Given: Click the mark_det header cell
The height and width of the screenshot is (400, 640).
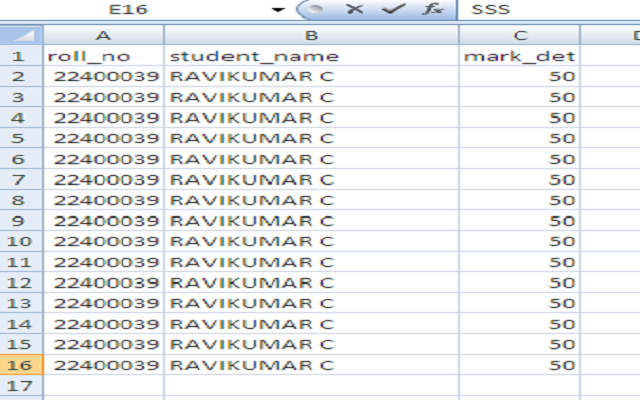Looking at the screenshot, I should (x=520, y=56).
